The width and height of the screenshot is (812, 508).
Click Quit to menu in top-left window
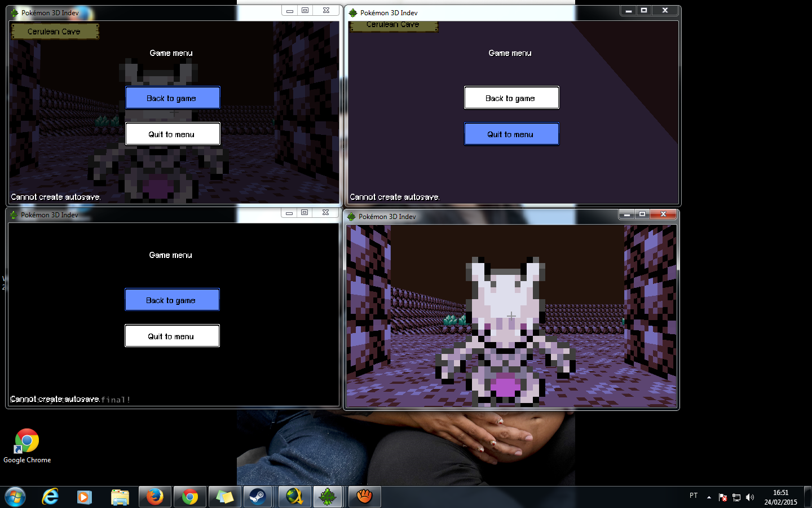(x=173, y=134)
